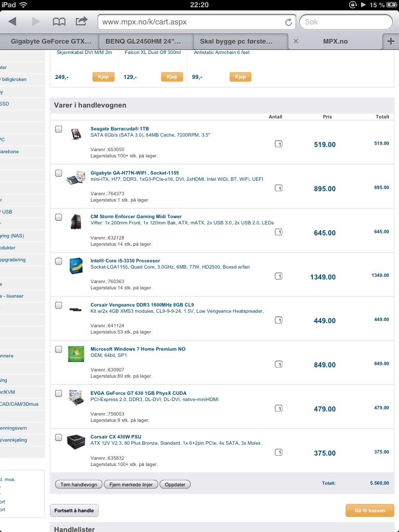Screen dimensions: 399x532
Task: Click the Corsair CX 430W PSU thumbnail
Action: (x=76, y=442)
